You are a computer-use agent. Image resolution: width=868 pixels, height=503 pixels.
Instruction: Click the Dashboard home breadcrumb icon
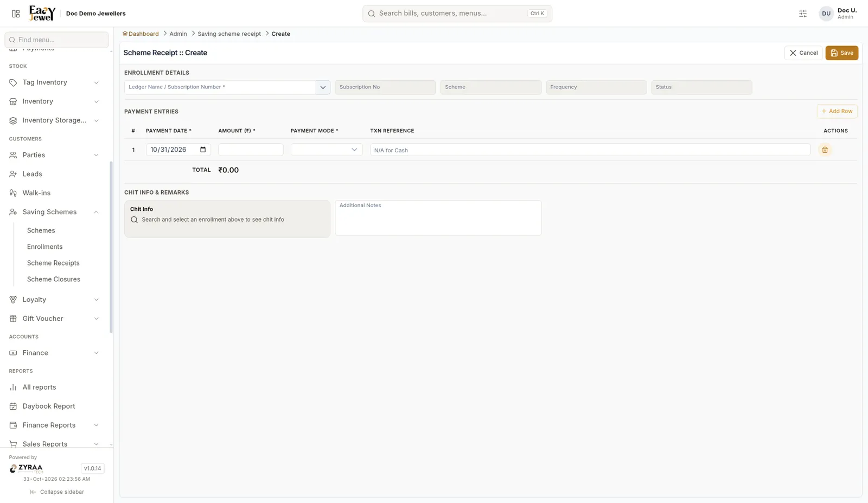pos(125,34)
